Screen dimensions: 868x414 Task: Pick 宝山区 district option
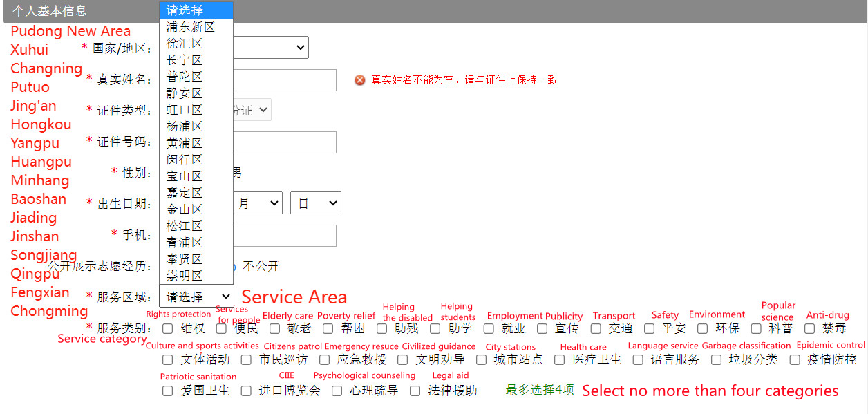196,176
